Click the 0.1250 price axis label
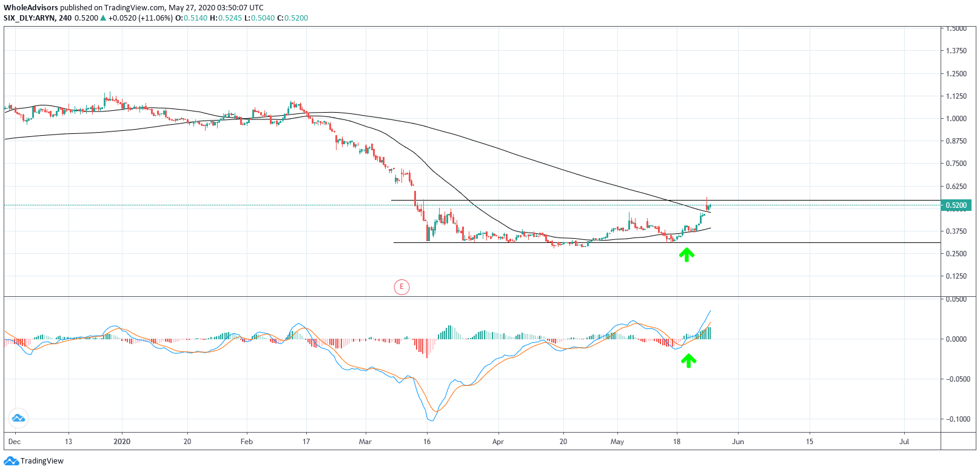 956,276
